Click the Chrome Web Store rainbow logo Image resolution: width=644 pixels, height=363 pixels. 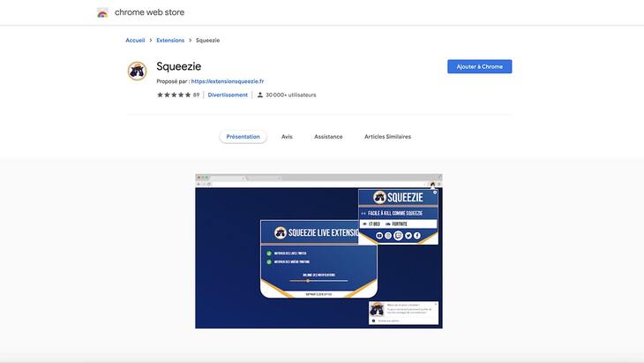pos(102,12)
